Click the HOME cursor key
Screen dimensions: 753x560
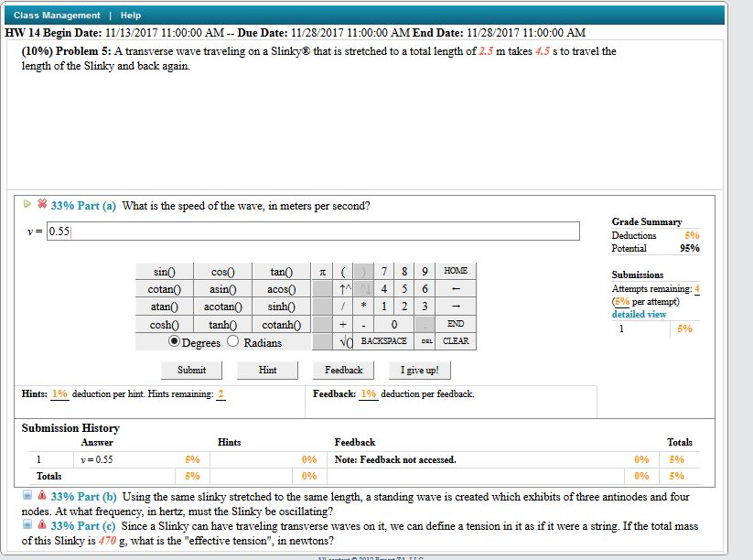[456, 271]
